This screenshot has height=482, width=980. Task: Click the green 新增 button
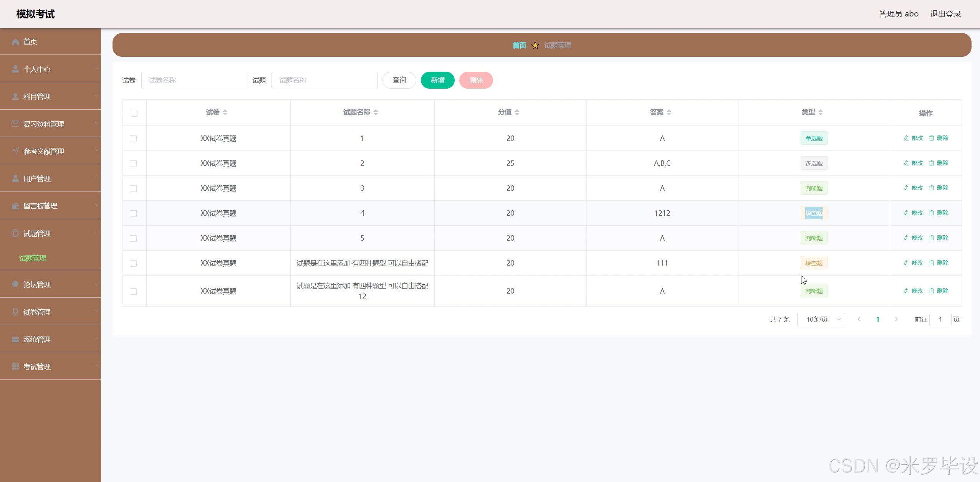coord(437,80)
